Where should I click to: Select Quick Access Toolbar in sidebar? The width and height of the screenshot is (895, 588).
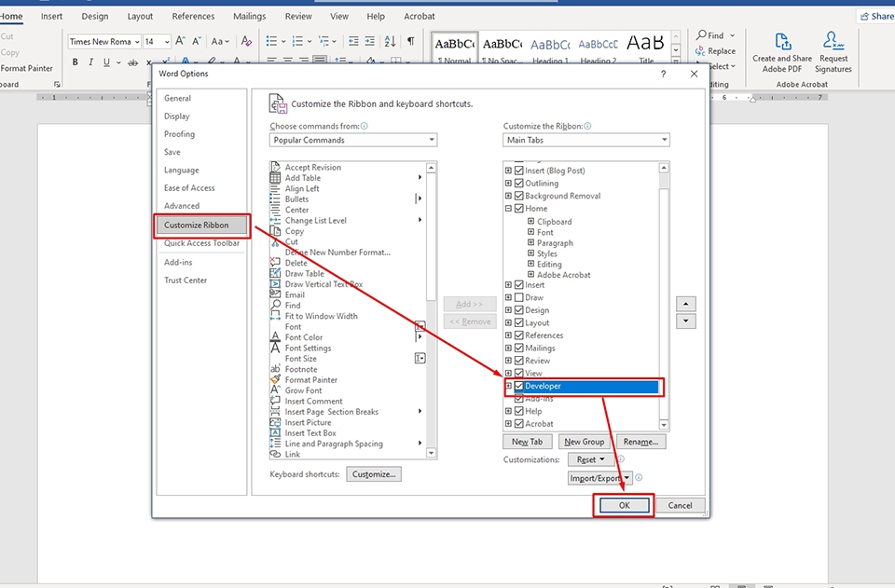pos(201,243)
